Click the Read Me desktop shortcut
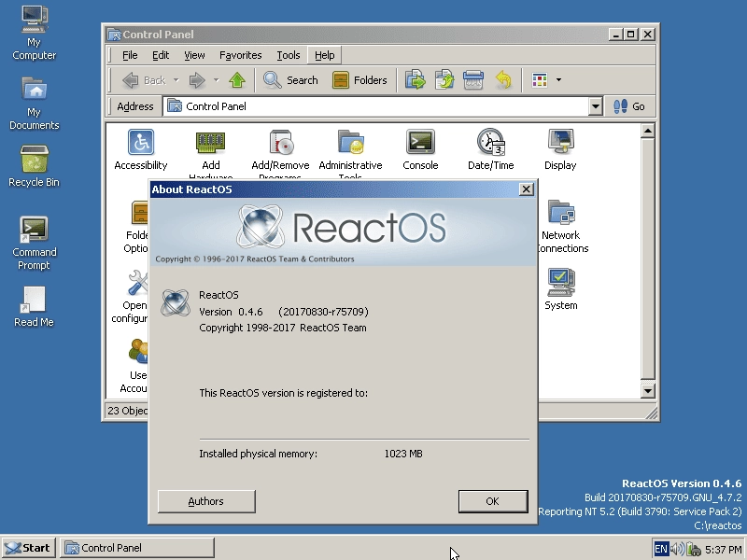 click(34, 306)
